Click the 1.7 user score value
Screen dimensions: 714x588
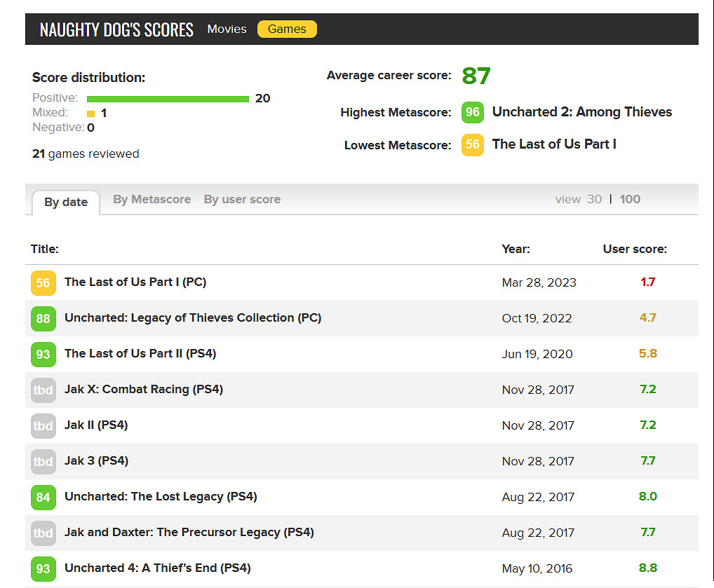point(647,282)
